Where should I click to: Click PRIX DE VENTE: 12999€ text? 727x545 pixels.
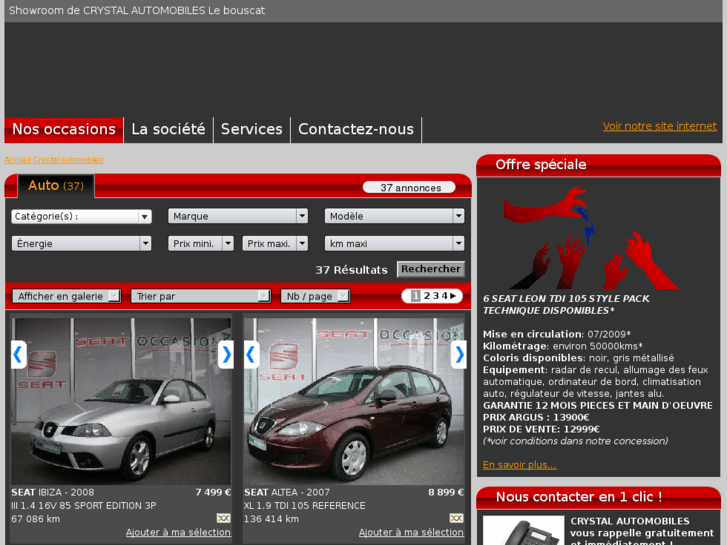tap(541, 430)
